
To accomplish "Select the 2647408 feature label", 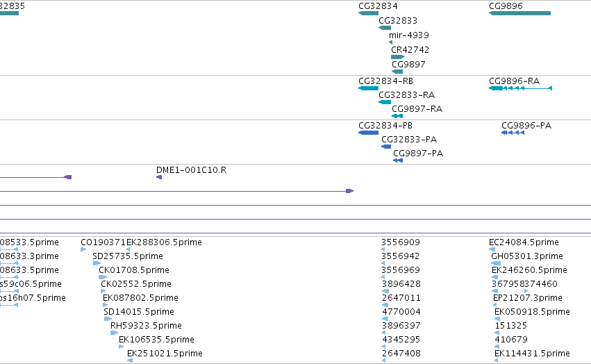I will 401,354.
